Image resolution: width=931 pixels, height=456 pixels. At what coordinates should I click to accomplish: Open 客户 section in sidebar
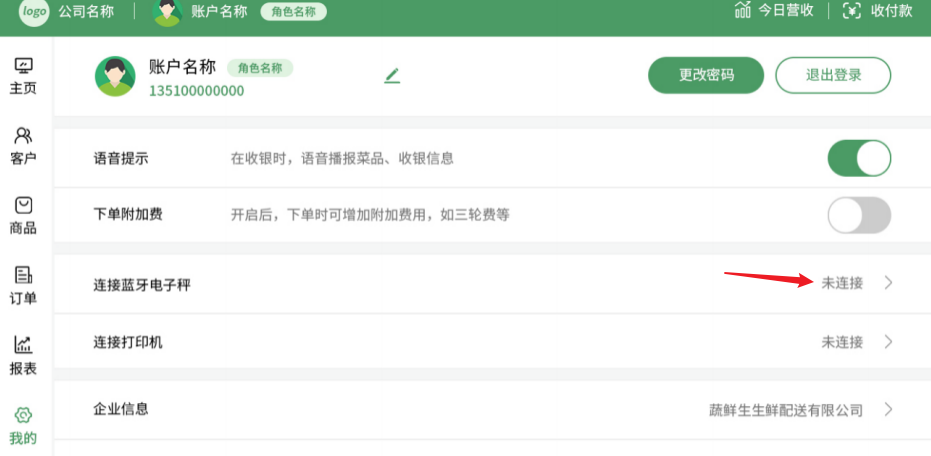coord(23,146)
